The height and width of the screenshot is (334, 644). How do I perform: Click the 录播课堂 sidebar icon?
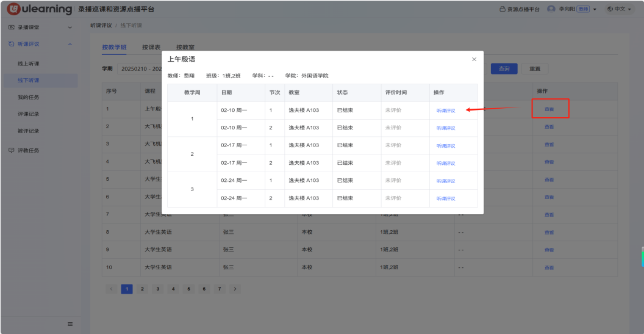(12, 27)
